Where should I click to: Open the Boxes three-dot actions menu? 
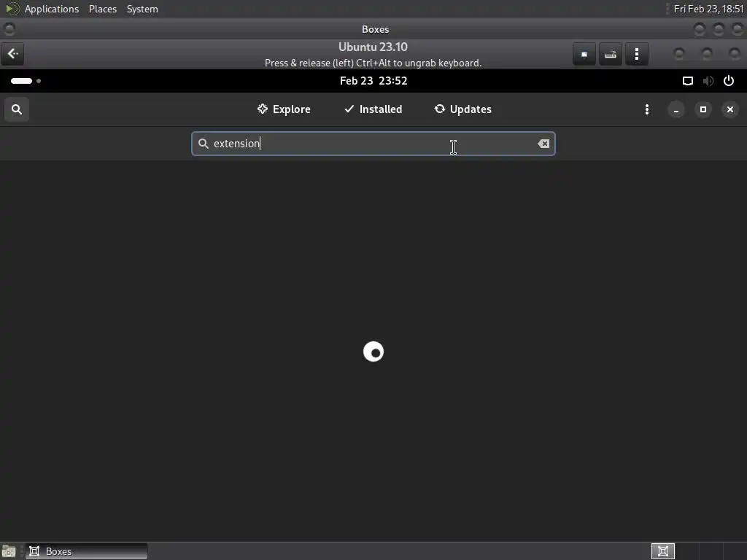[x=637, y=54]
